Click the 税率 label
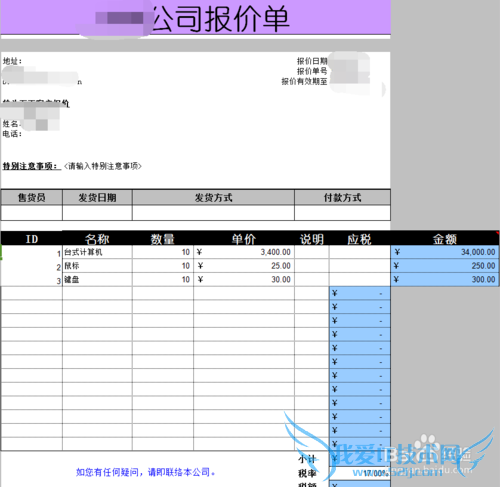The width and height of the screenshot is (500, 487). coord(307,473)
